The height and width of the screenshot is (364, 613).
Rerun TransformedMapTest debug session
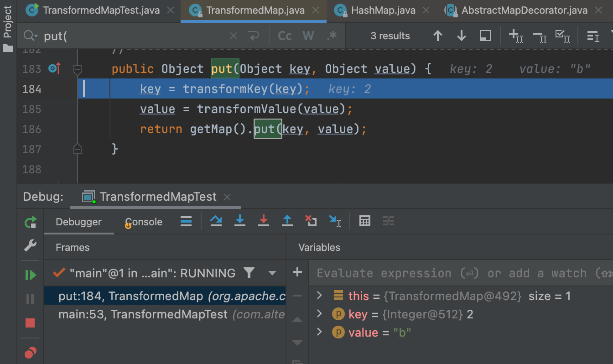click(x=30, y=223)
